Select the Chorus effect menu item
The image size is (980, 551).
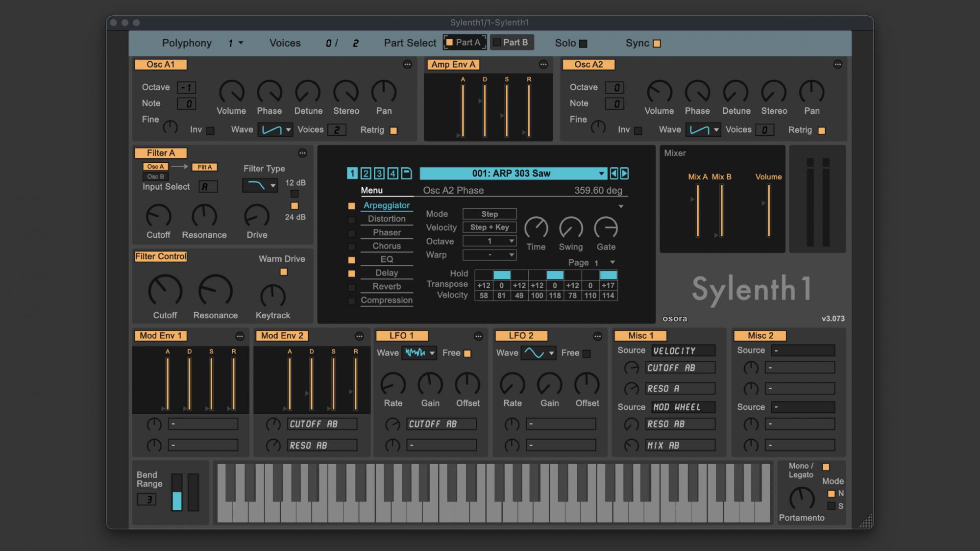(387, 246)
